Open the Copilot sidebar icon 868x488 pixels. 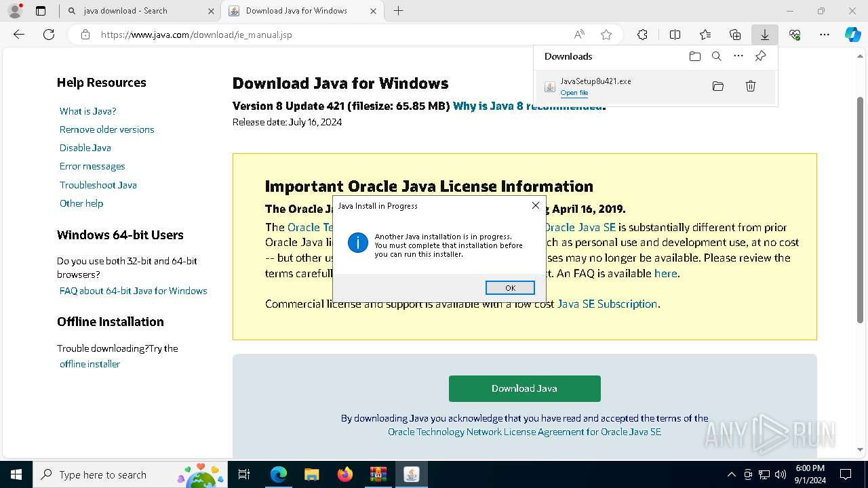click(853, 35)
